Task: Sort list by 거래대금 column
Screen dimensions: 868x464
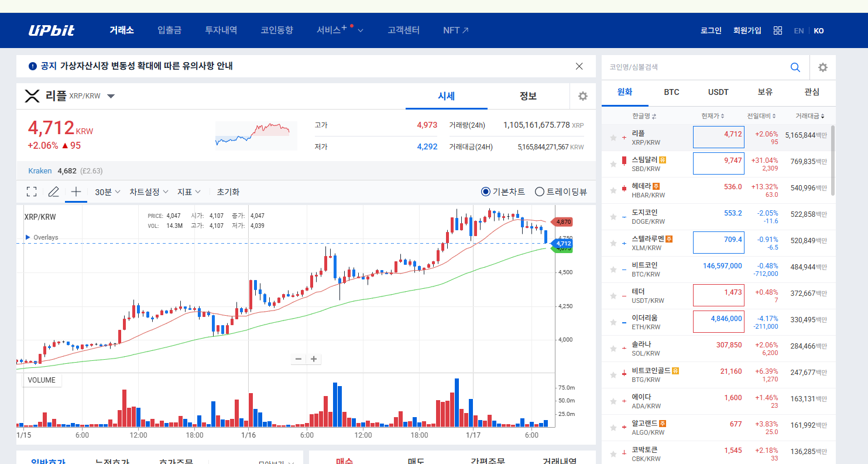Action: pyautogui.click(x=810, y=116)
